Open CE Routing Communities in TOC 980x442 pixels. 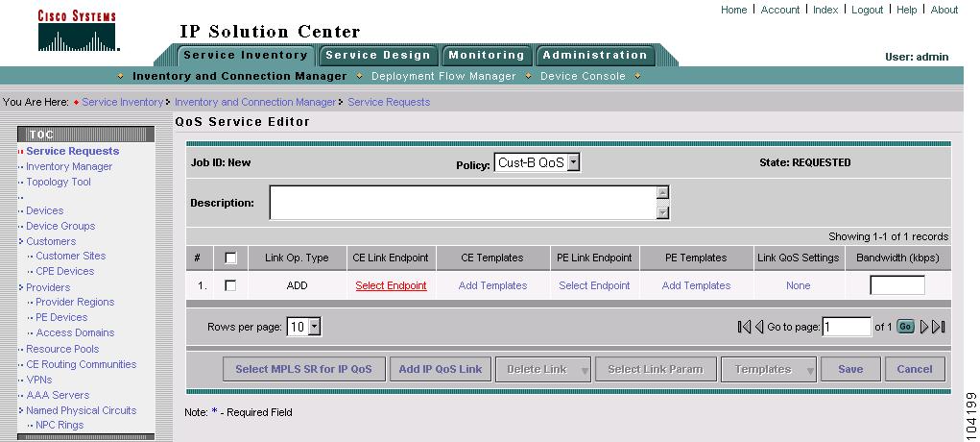(82, 364)
